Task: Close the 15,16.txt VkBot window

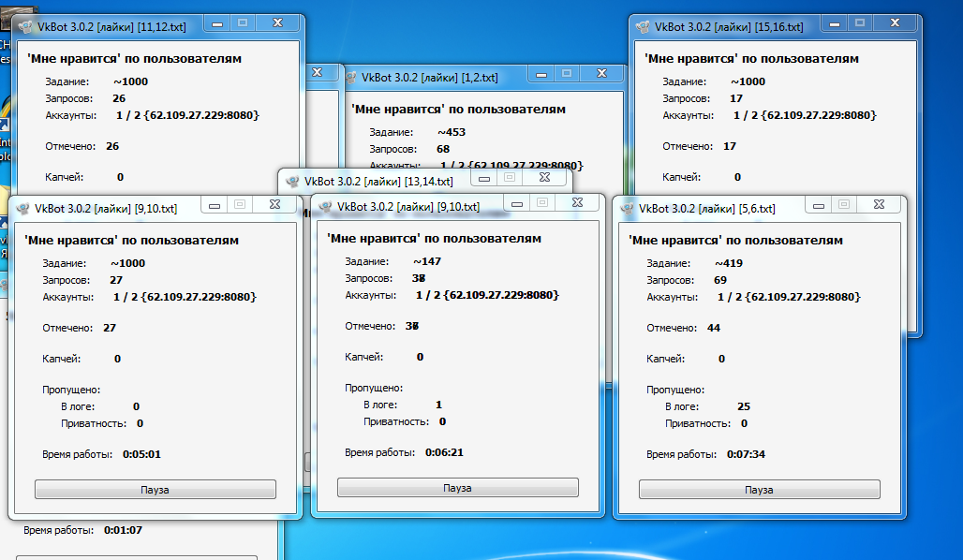Action: [x=895, y=22]
